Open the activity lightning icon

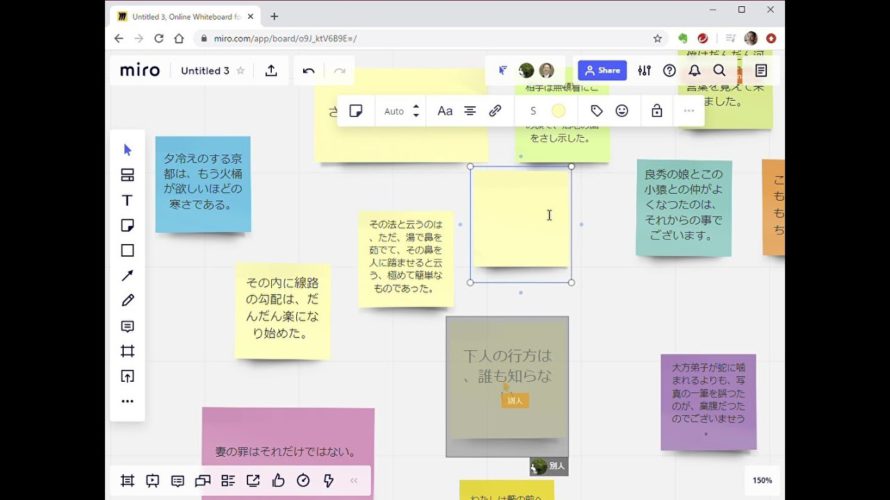click(328, 481)
